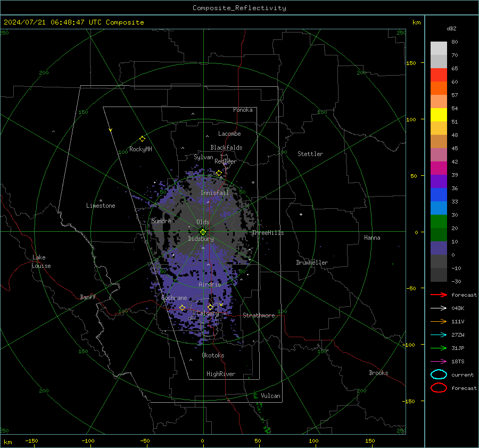
Task: Click the asterisk marker above Limestone
Action: click(101, 201)
